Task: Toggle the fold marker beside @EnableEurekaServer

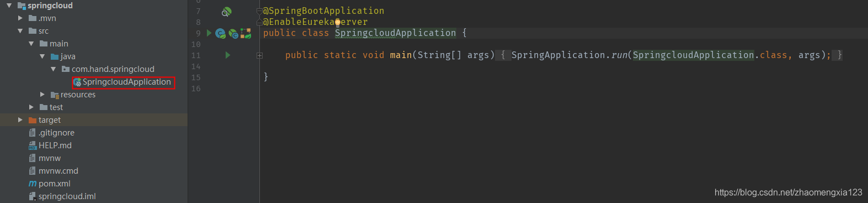Action: tap(259, 22)
